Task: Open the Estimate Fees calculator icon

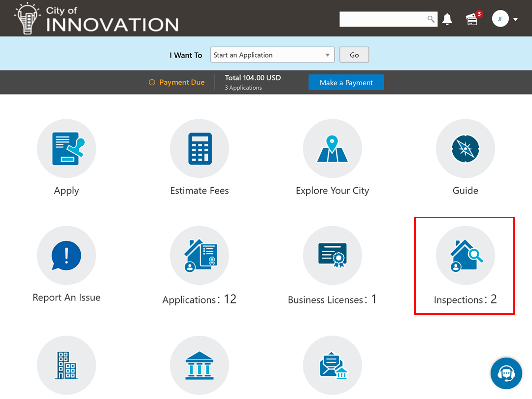Action: [x=199, y=149]
